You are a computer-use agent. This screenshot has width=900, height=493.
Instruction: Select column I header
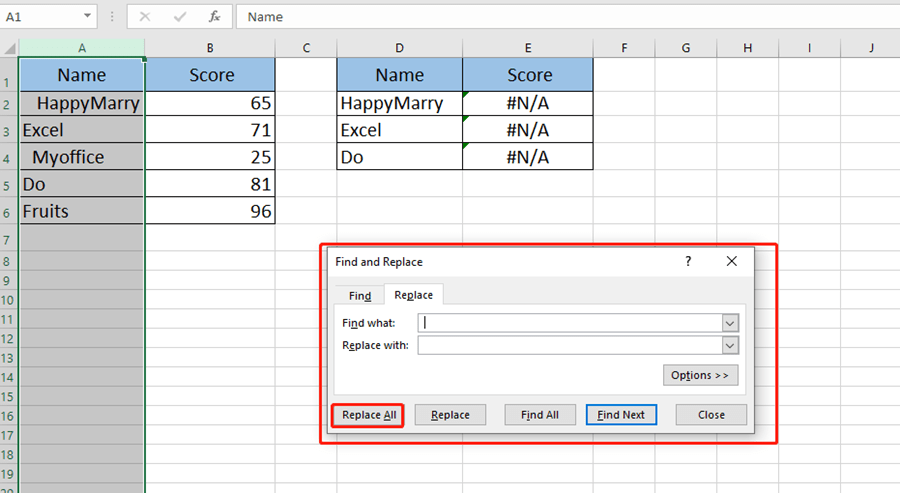(809, 48)
